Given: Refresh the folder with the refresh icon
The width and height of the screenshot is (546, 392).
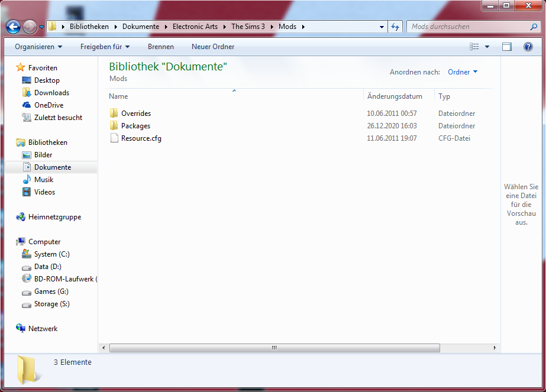Looking at the screenshot, I should (x=395, y=27).
